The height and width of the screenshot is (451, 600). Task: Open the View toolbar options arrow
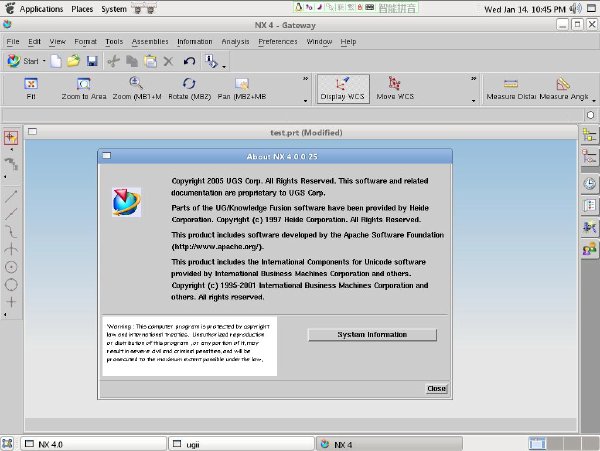click(x=305, y=101)
